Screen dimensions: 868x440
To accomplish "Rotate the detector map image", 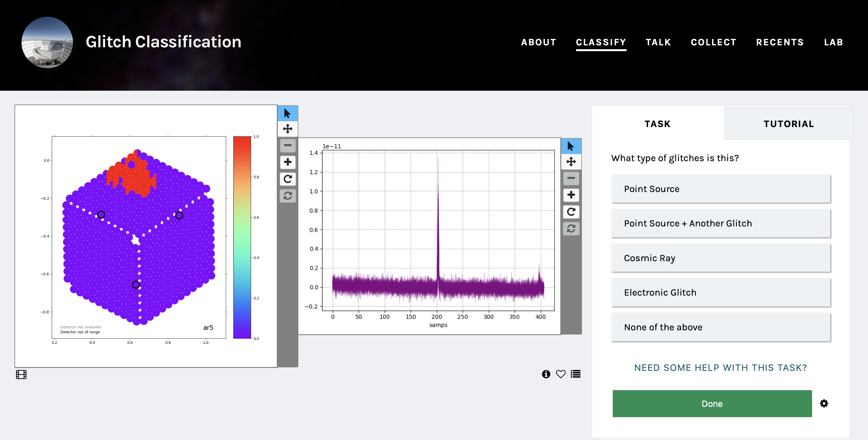I will [x=287, y=179].
